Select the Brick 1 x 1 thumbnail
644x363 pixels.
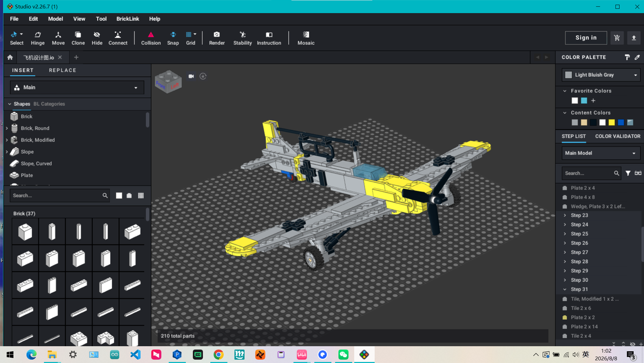[x=25, y=232]
